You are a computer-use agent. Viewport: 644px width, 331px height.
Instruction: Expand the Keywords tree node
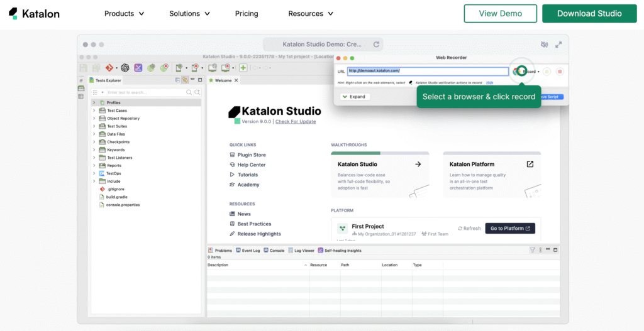pyautogui.click(x=94, y=149)
